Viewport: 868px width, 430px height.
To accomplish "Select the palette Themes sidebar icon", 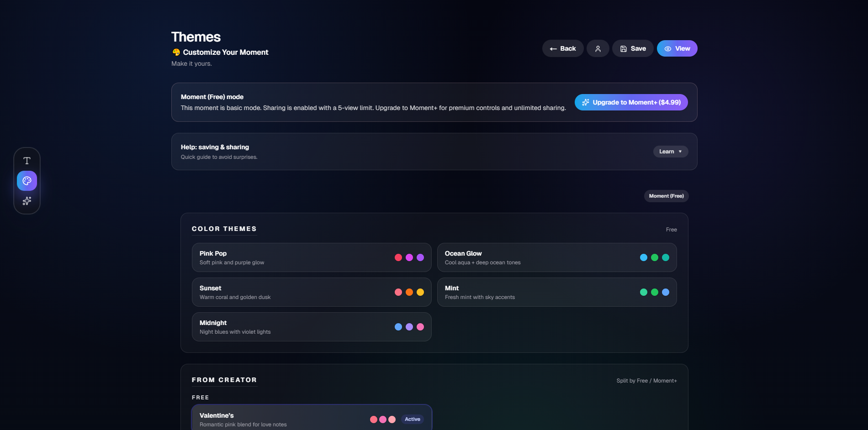I will pyautogui.click(x=27, y=181).
